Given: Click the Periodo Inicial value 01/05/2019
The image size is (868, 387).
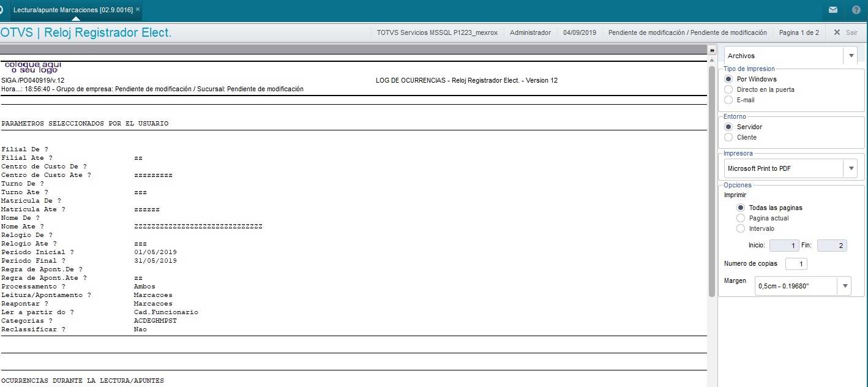Looking at the screenshot, I should (x=155, y=252).
